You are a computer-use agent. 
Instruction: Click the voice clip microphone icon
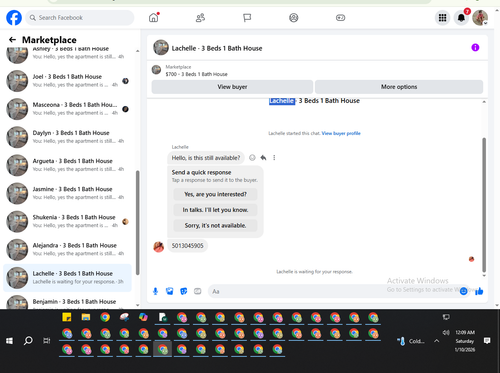click(x=155, y=291)
